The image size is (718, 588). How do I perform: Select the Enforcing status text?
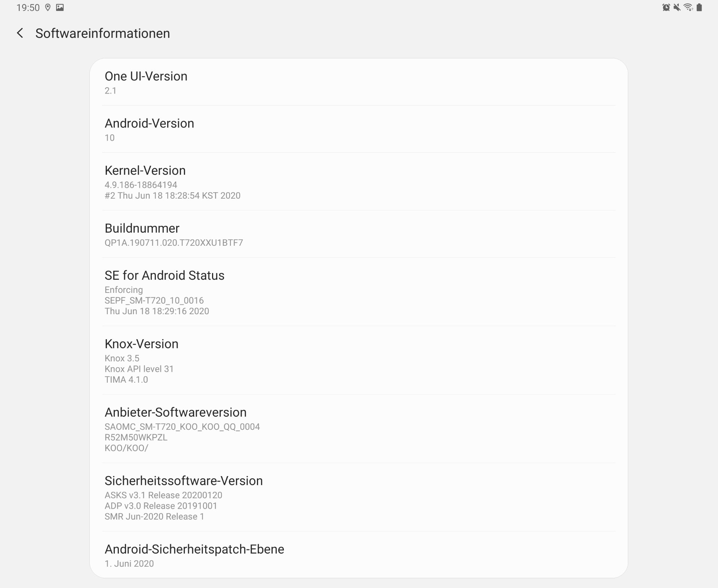(124, 290)
